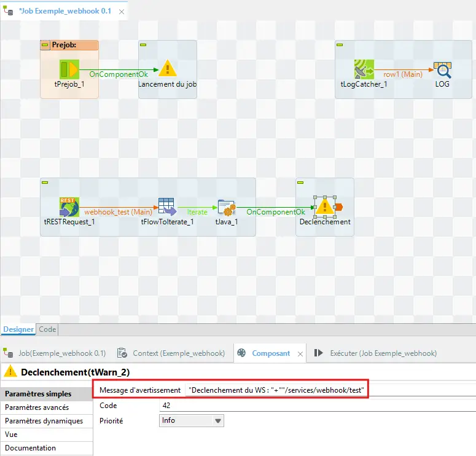Select the tPrejob_1 component icon

click(69, 69)
